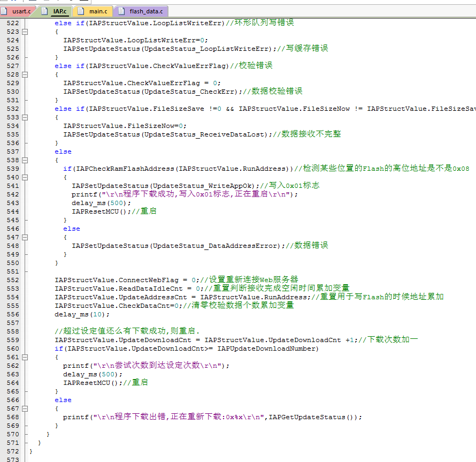Switch to the usart.c tab

[18, 11]
